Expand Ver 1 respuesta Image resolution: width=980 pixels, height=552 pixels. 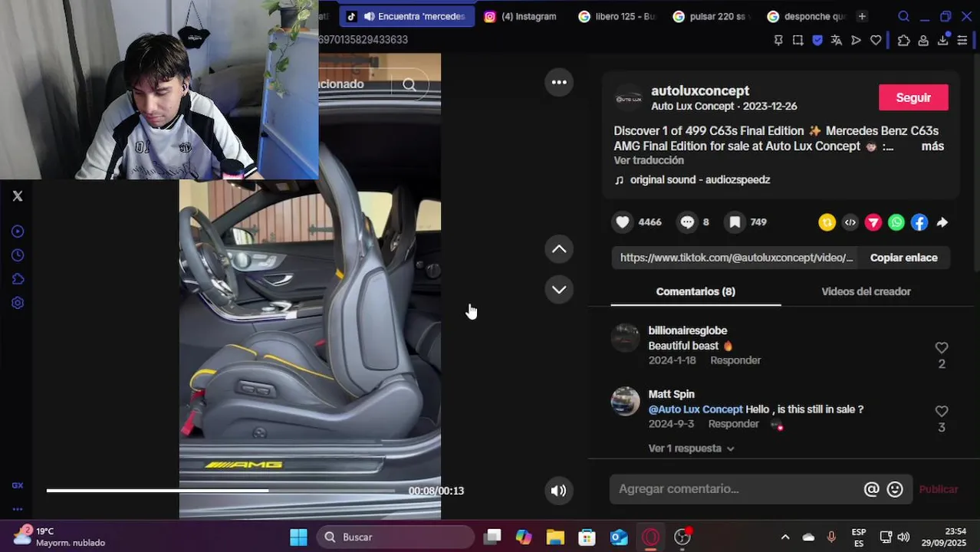[x=691, y=449]
